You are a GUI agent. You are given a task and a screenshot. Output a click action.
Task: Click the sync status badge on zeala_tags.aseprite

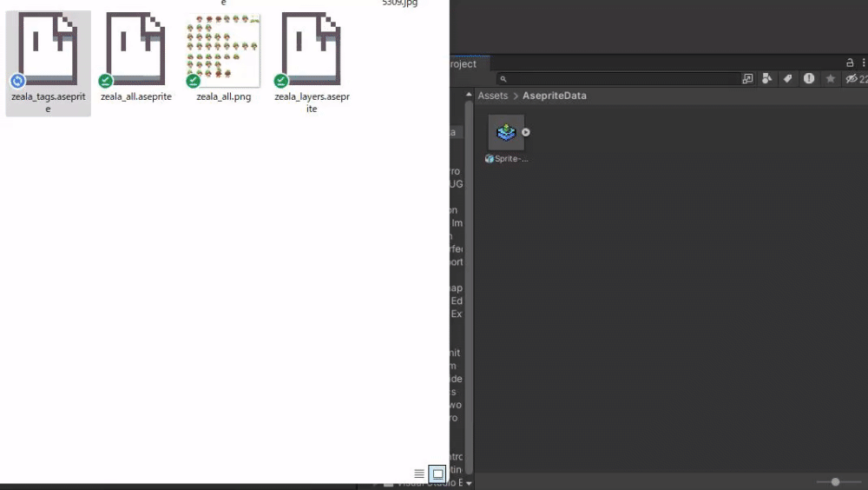point(17,81)
